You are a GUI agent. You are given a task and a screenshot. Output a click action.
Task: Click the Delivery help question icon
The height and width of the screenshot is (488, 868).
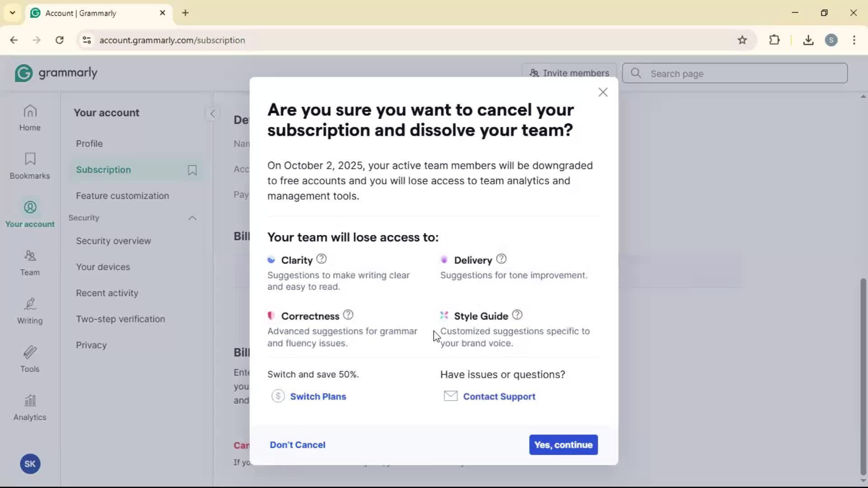coord(501,259)
